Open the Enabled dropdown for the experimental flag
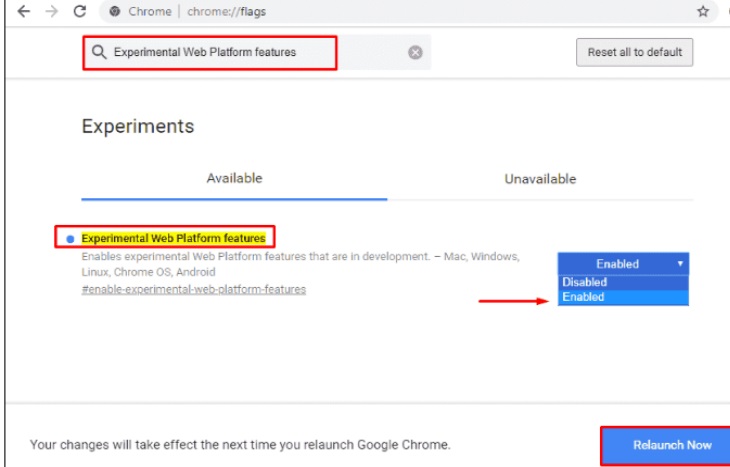The height and width of the screenshot is (467, 730). coord(623,264)
